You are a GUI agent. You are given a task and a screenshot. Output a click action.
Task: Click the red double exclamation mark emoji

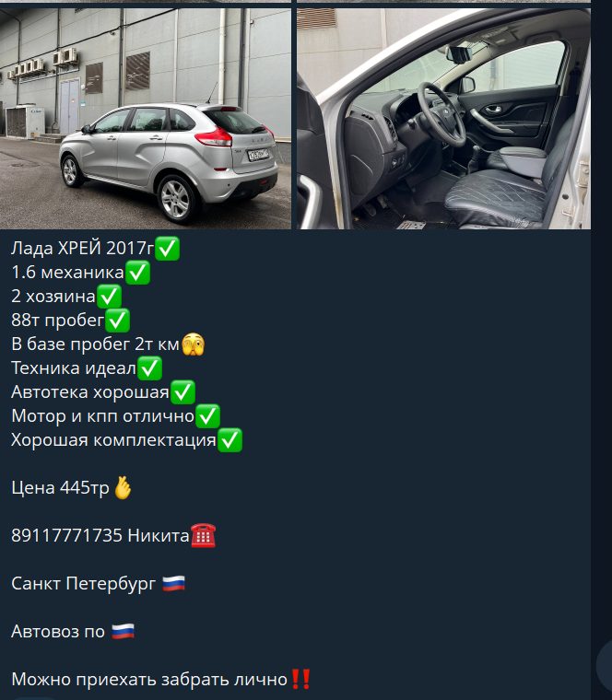pos(300,679)
